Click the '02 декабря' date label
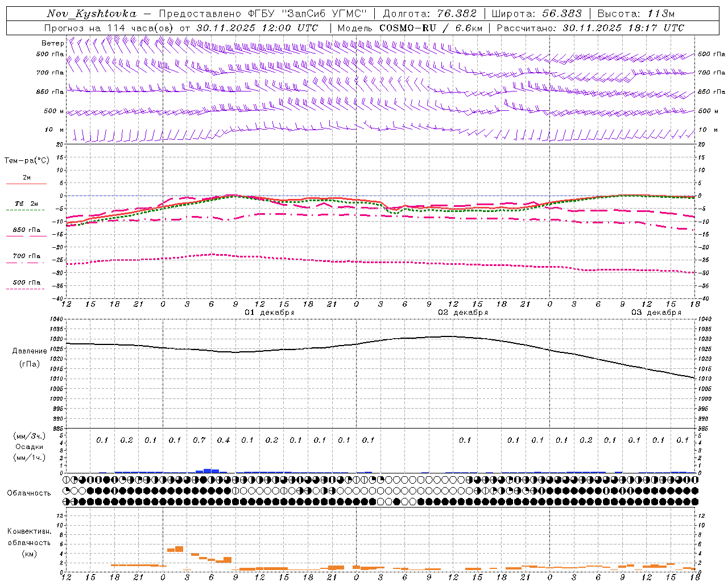 coord(463,313)
